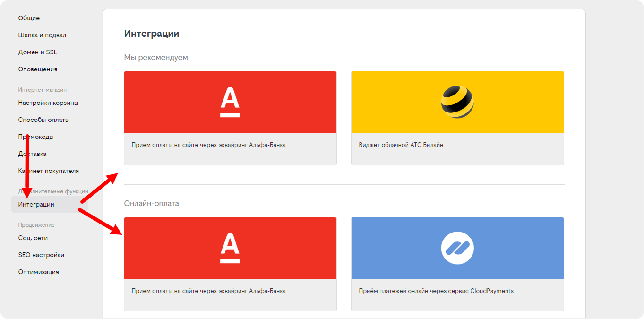The width and height of the screenshot is (644, 319).
Task: Click Альфа-Банк acquiring caption under Онлайн-оплата
Action: [x=208, y=291]
